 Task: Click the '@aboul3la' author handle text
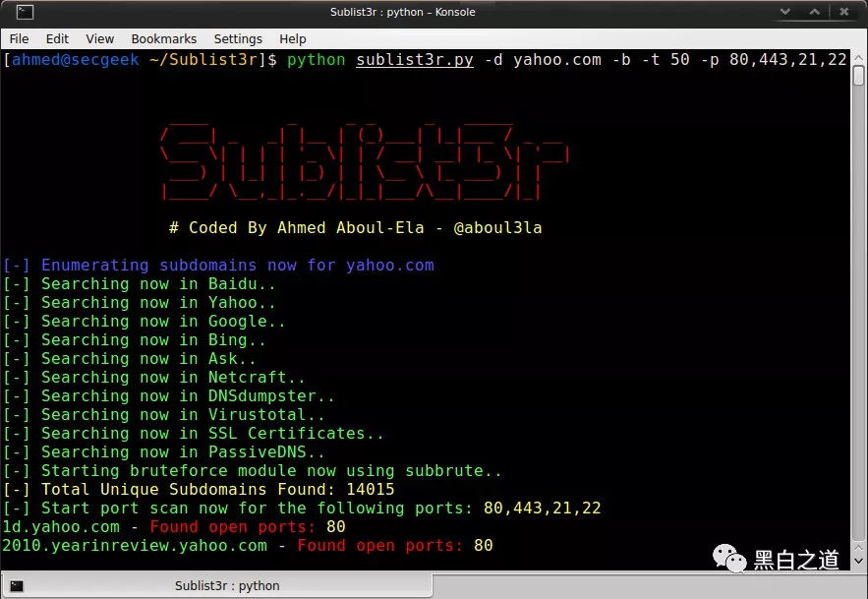pos(497,227)
